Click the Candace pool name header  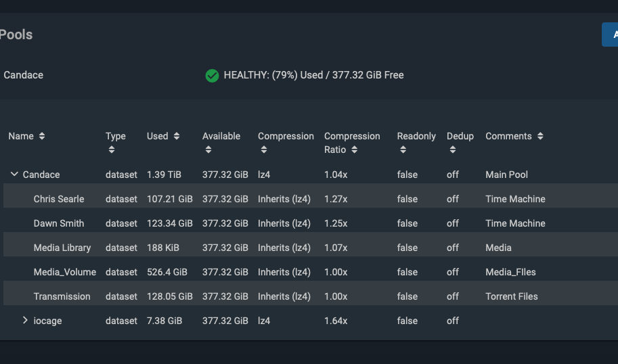pyautogui.click(x=24, y=75)
